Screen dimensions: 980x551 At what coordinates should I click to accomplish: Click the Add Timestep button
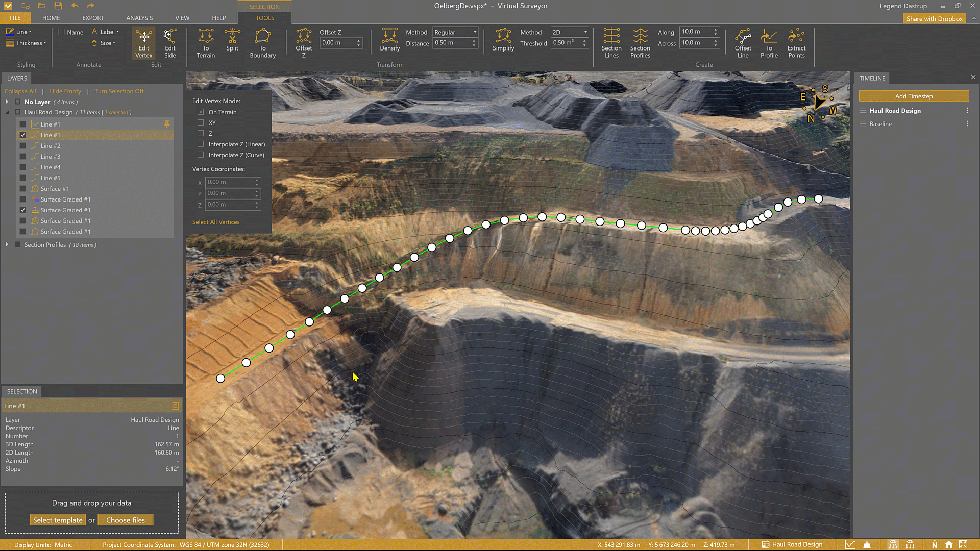click(x=914, y=96)
